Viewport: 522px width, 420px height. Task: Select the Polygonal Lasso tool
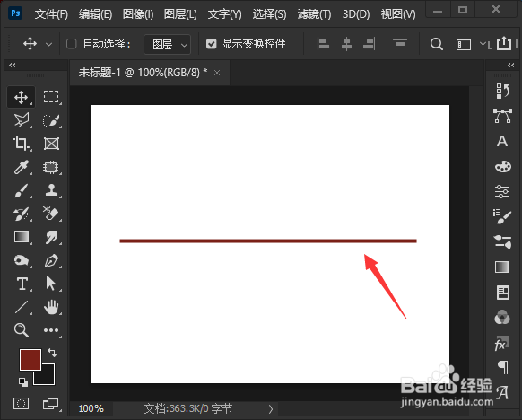click(x=22, y=120)
